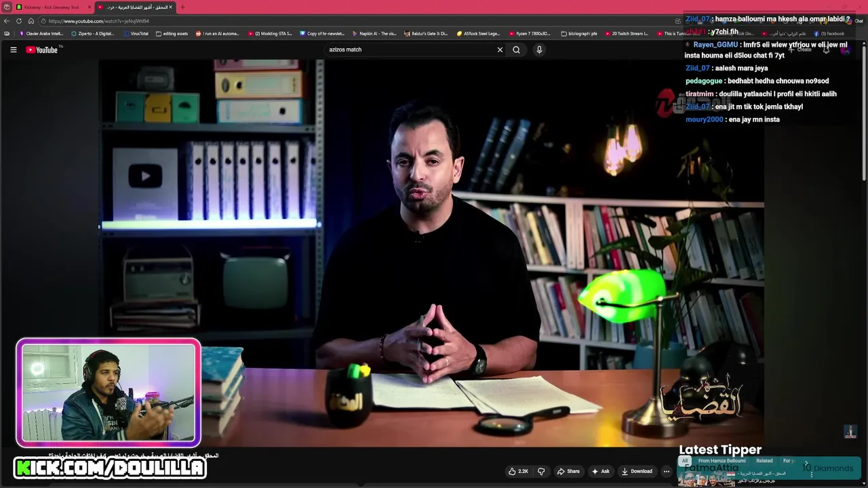Open the VirusTotal bookmark
The image size is (868, 488).
[x=136, y=33]
